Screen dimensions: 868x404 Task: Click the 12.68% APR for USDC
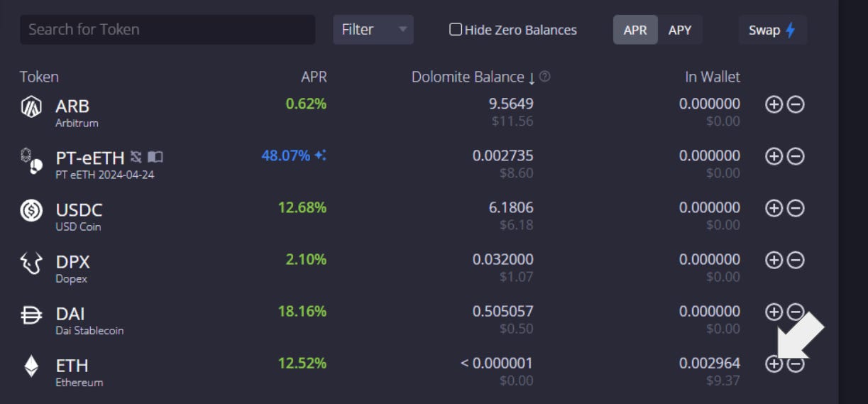click(302, 207)
